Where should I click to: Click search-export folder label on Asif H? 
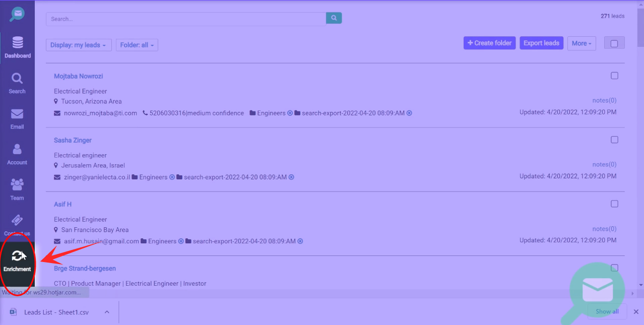(244, 241)
